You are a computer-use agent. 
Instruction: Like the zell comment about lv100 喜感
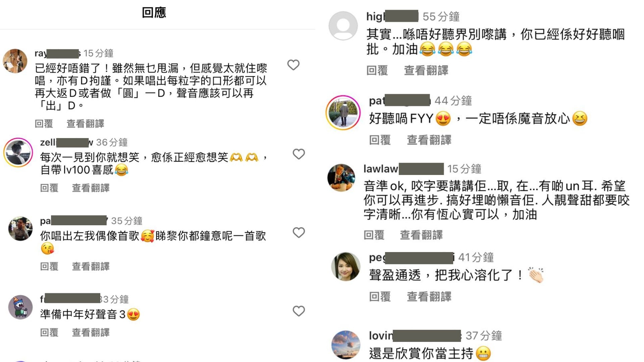pyautogui.click(x=299, y=154)
